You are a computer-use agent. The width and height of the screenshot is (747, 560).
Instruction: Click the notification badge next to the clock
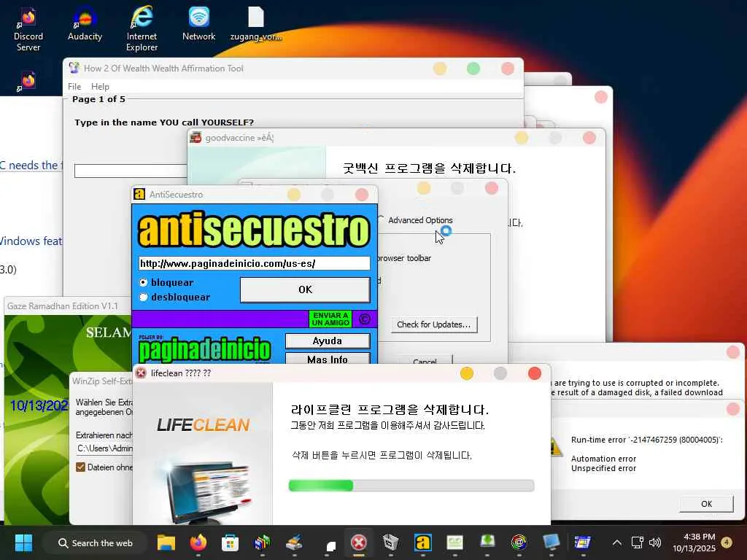pyautogui.click(x=727, y=542)
